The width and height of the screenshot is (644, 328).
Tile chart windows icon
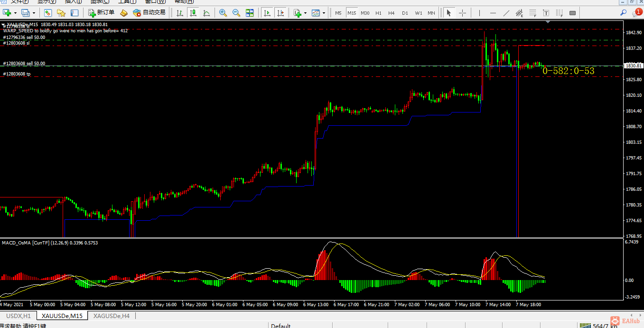pyautogui.click(x=249, y=13)
